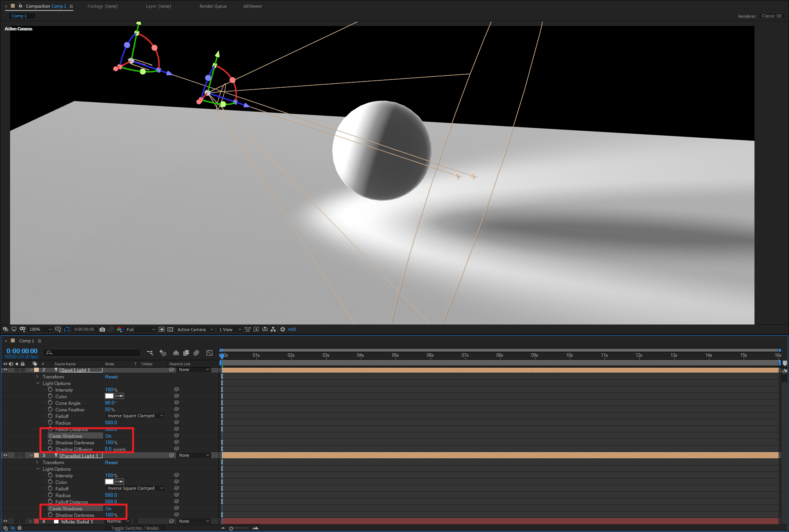Viewport: 789px width, 532px height.
Task: Toggle the Draft 3D icon
Action: coord(163,353)
